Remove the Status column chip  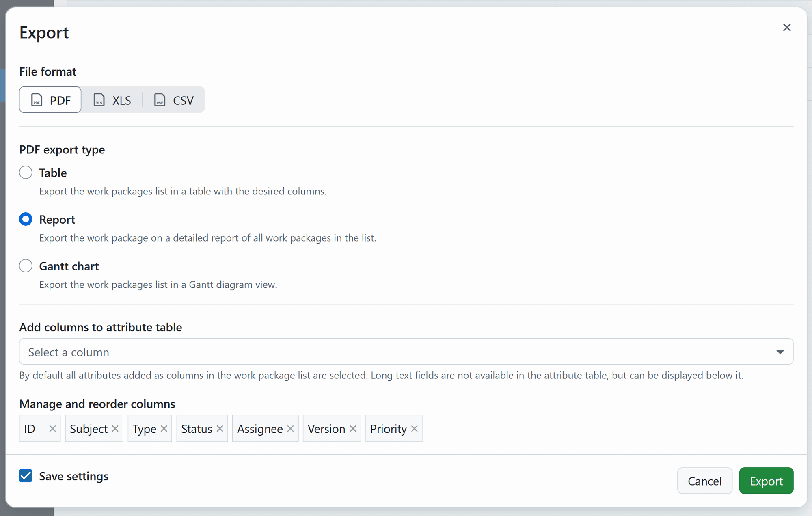220,428
